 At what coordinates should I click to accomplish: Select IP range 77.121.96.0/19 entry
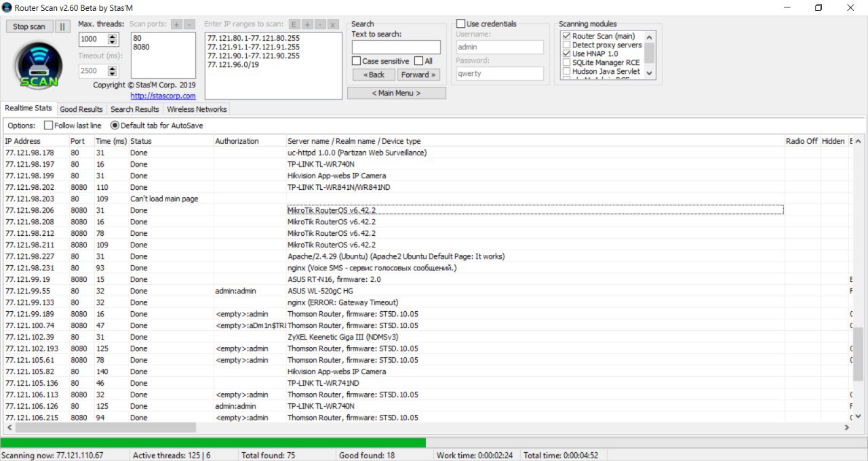click(234, 65)
